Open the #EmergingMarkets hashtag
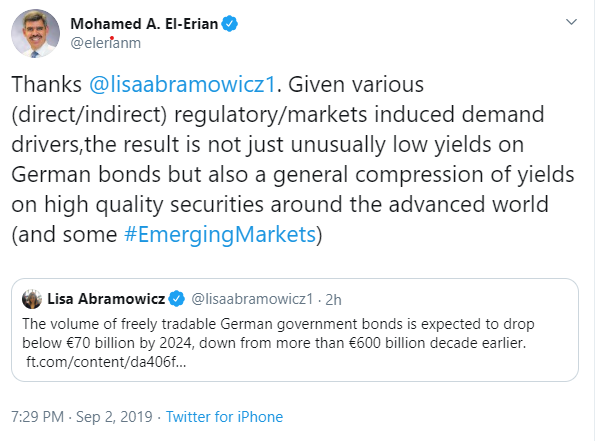 220,234
